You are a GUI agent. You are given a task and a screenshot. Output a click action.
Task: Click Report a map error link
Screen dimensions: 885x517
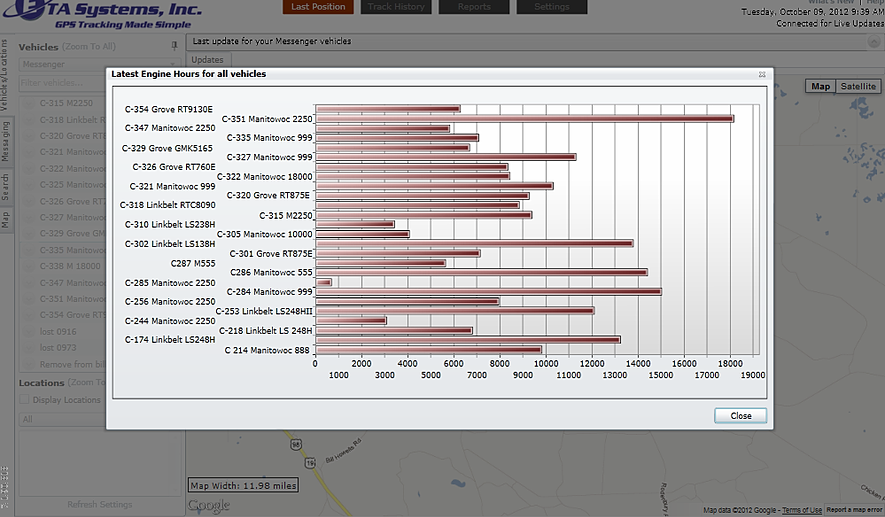(855, 510)
